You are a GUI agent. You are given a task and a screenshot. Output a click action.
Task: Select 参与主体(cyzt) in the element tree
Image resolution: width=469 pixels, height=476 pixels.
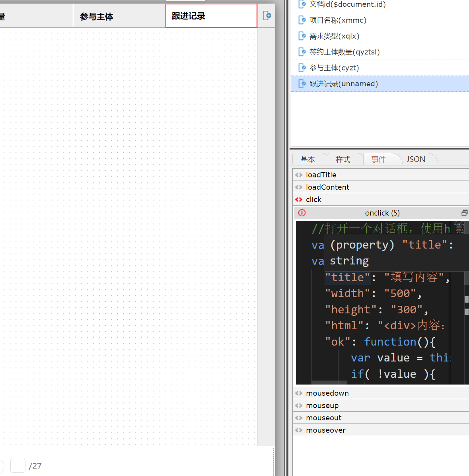(x=334, y=68)
